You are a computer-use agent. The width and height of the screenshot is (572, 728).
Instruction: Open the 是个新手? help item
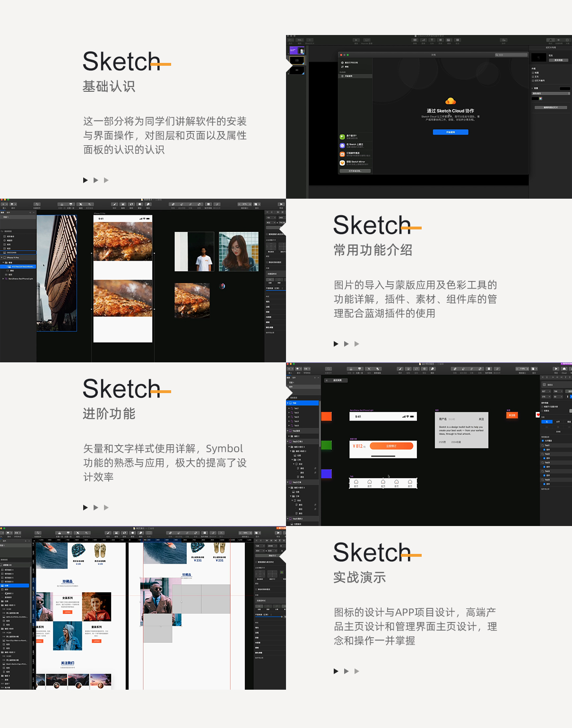(x=355, y=137)
